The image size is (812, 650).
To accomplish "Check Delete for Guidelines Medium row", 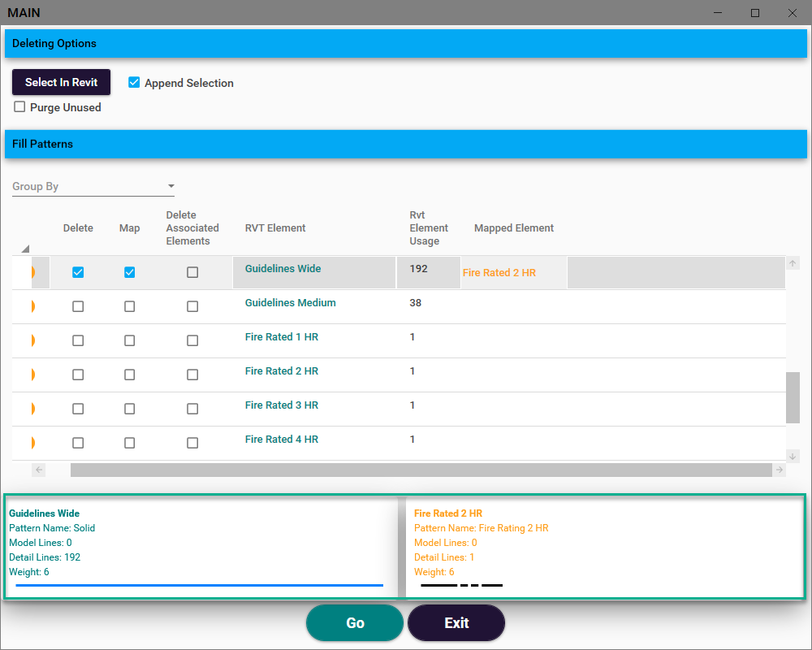I will tap(78, 306).
